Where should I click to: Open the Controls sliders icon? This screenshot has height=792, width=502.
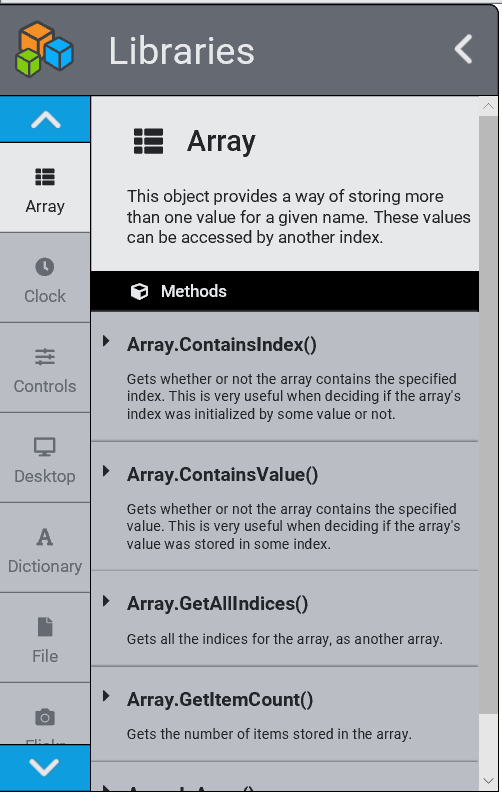click(45, 357)
